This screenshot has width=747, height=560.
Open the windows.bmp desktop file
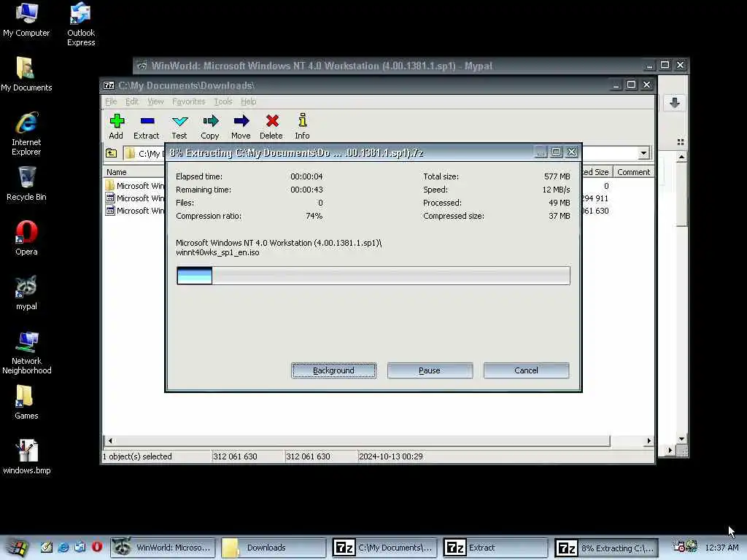(x=27, y=457)
